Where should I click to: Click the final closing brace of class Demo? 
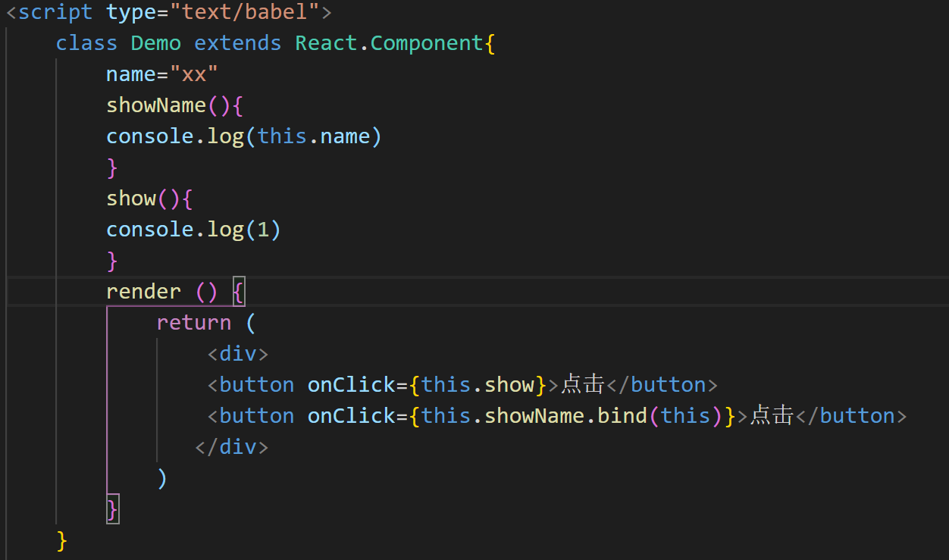(x=60, y=540)
